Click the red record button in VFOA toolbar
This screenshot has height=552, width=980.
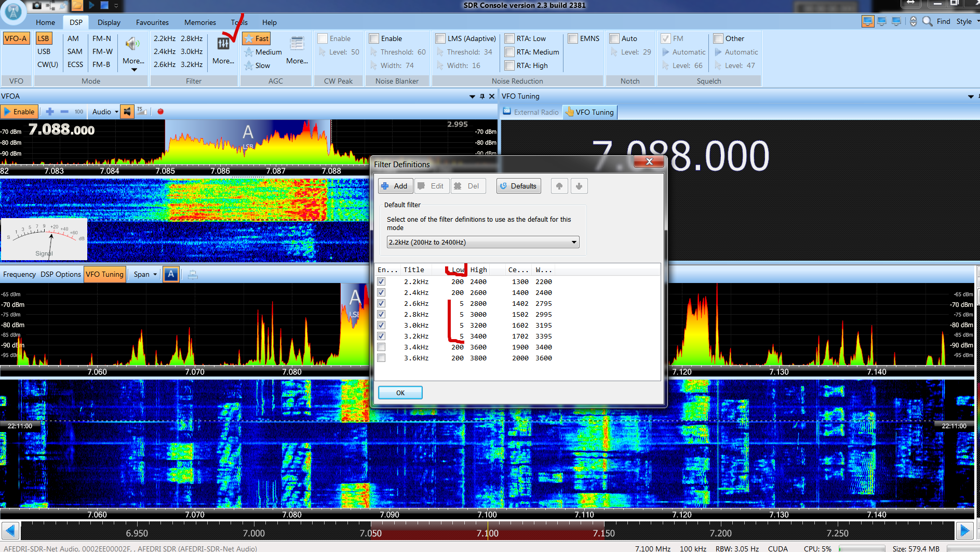pos(160,112)
